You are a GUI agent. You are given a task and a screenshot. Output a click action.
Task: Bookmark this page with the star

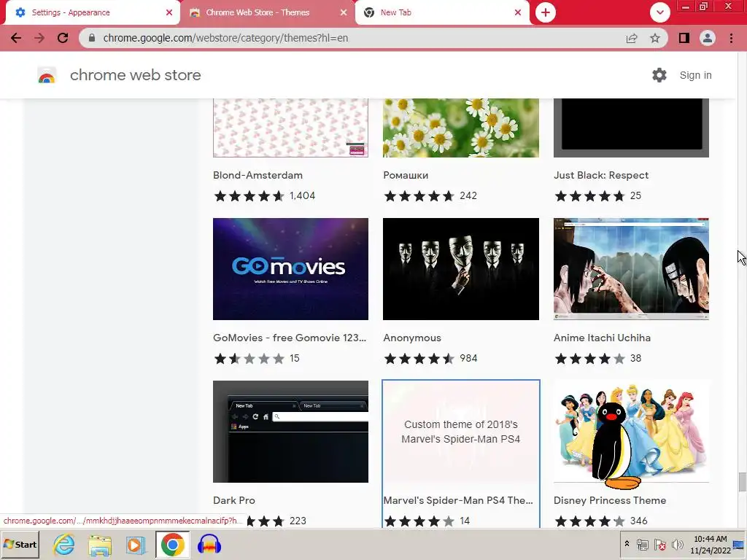click(x=655, y=38)
